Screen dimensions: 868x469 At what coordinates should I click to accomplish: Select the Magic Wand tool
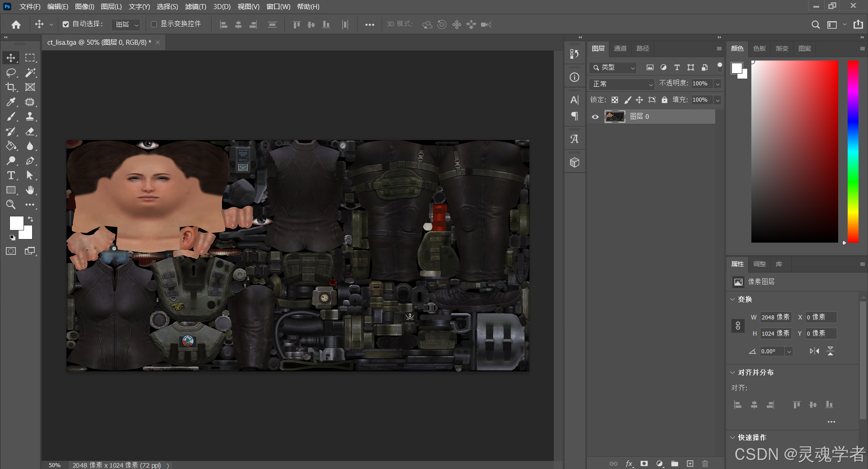click(x=30, y=73)
